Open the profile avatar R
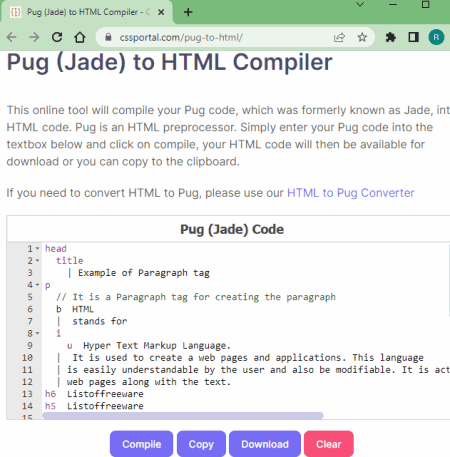This screenshot has width=450, height=457. tap(436, 37)
